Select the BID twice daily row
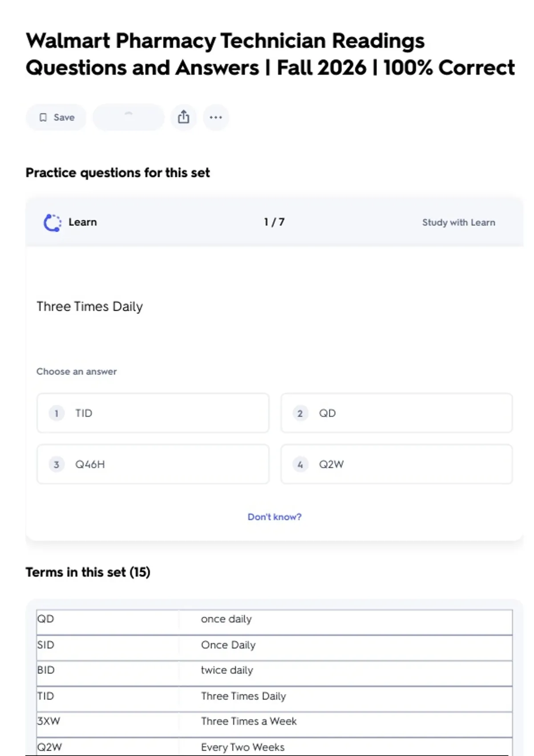Screen dimensions: 534x756 274,671
